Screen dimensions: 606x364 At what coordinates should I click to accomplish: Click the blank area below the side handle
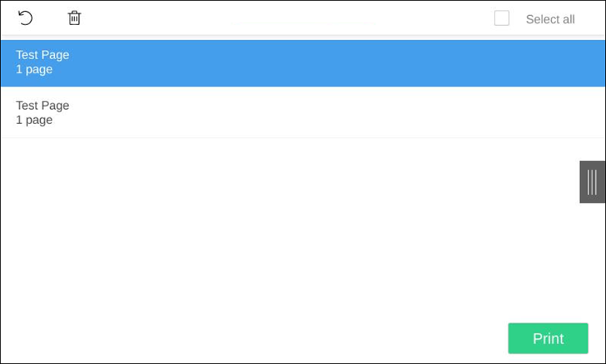pos(592,257)
